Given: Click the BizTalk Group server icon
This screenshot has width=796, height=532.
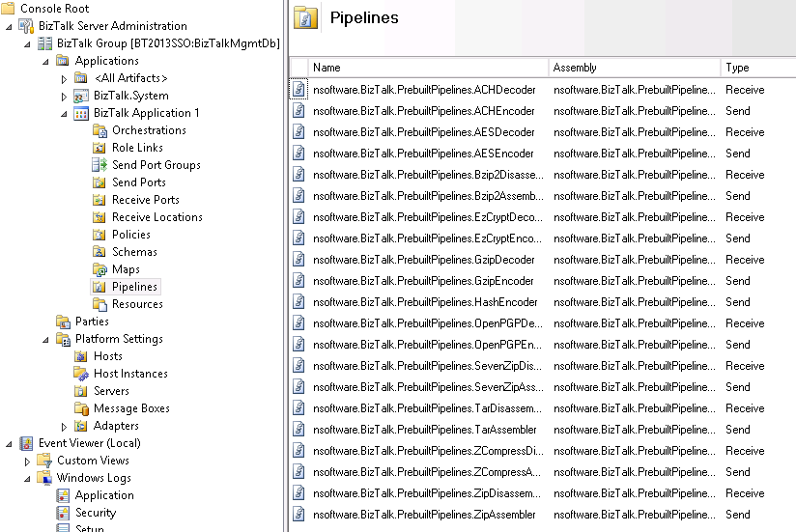Looking at the screenshot, I should (44, 43).
